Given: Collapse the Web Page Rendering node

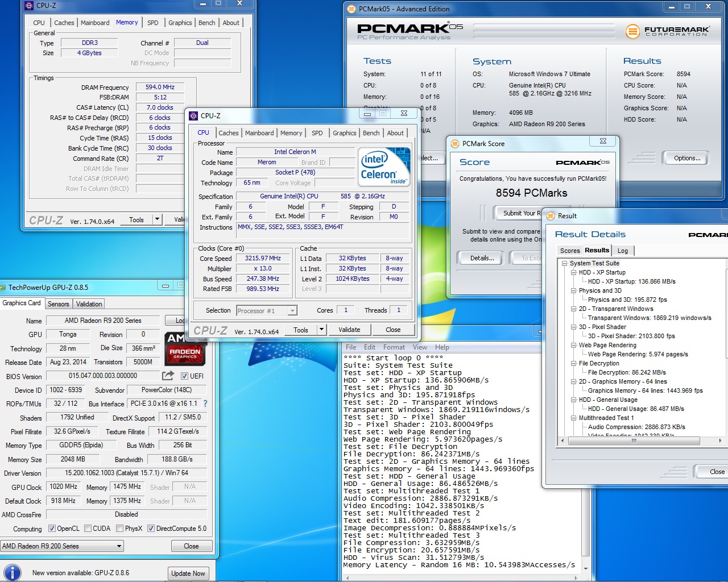Looking at the screenshot, I should (574, 345).
